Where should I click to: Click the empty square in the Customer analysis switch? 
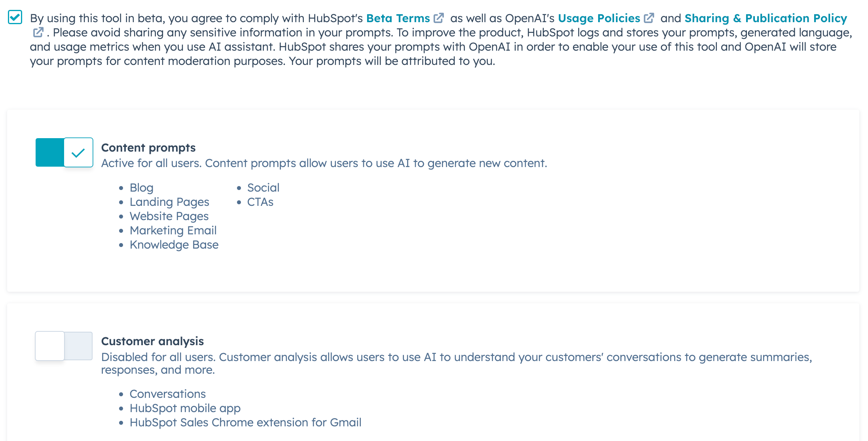click(49, 346)
